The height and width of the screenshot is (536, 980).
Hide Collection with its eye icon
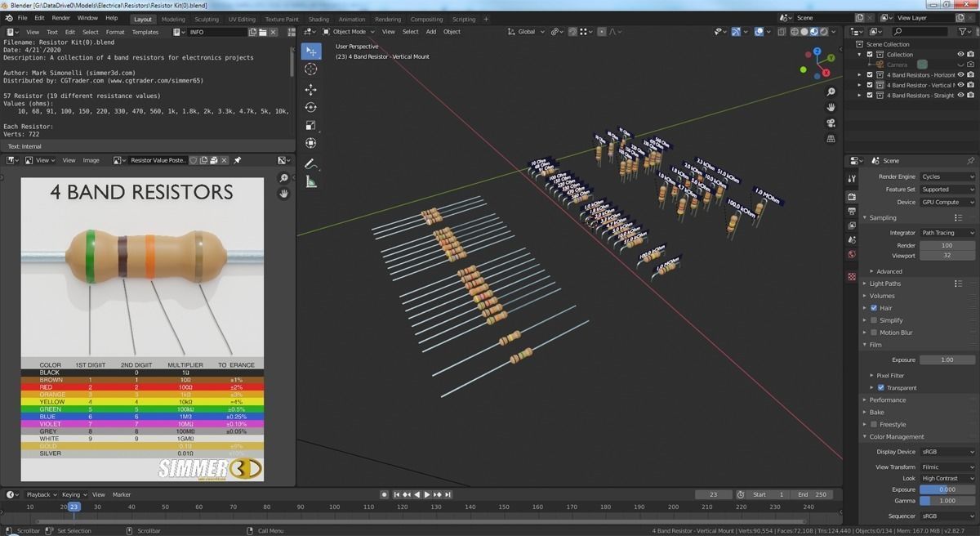960,55
